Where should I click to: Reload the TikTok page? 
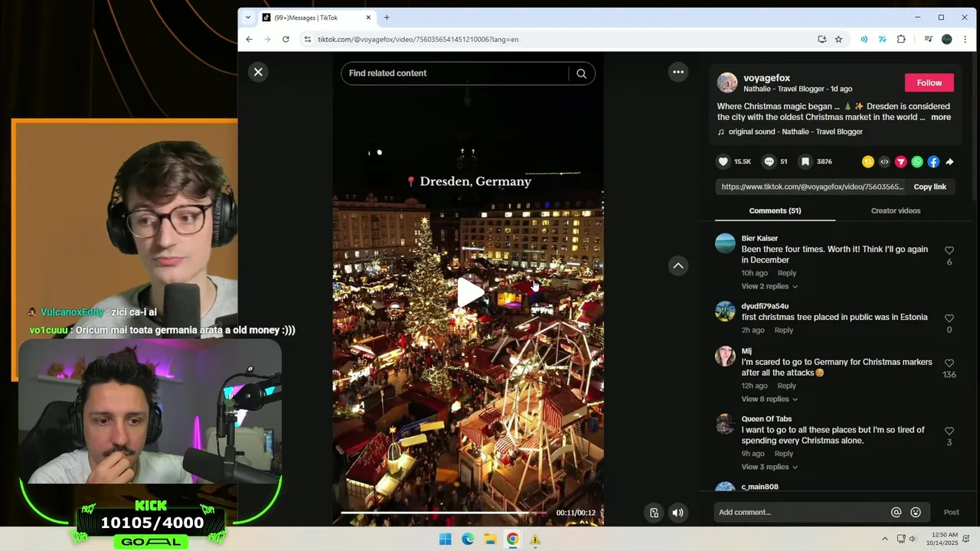pyautogui.click(x=286, y=39)
